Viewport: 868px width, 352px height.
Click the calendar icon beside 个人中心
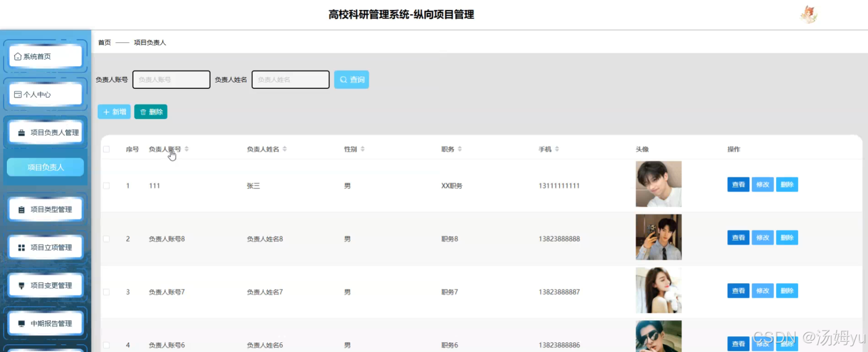click(18, 95)
